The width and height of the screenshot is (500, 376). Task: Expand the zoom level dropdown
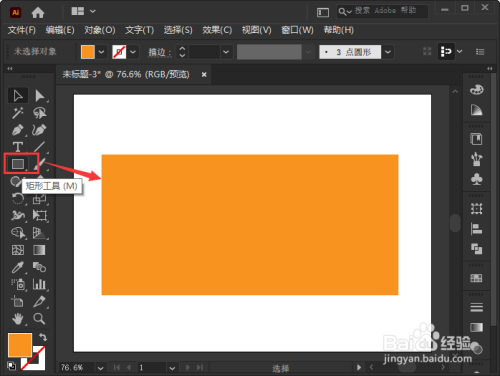[100, 368]
